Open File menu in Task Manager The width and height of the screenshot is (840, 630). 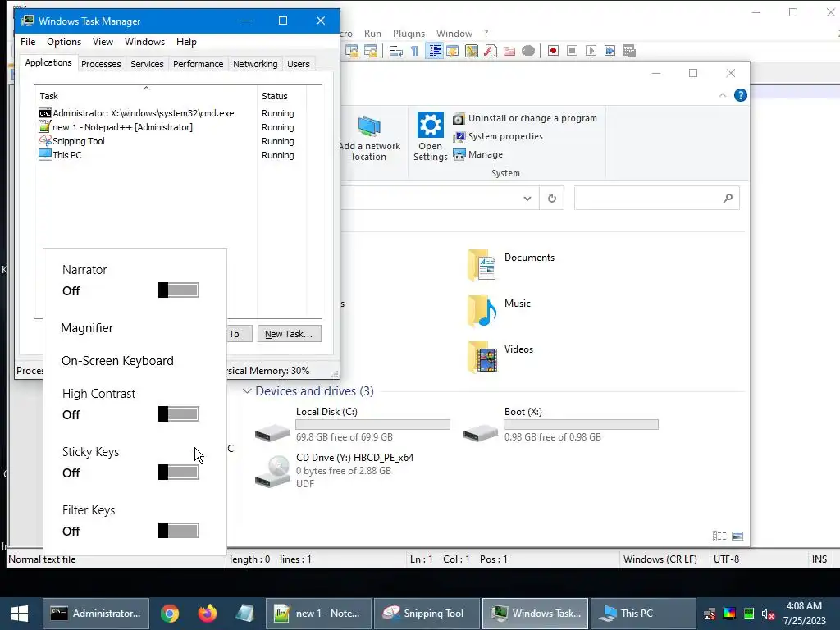coord(28,42)
